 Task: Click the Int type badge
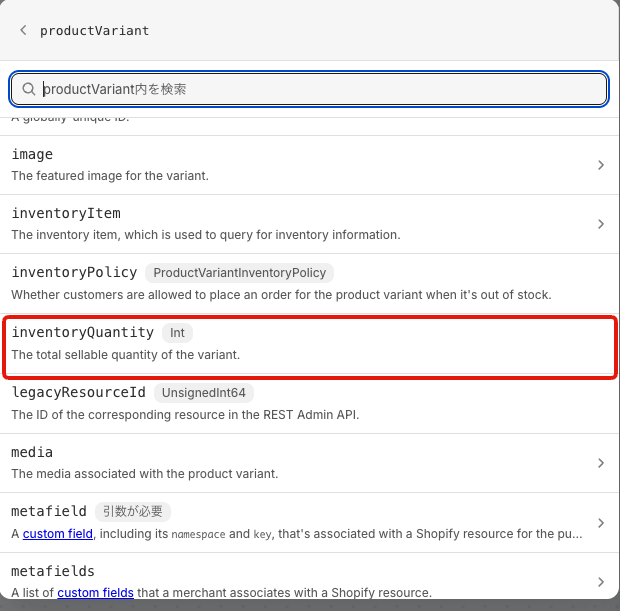click(x=177, y=333)
